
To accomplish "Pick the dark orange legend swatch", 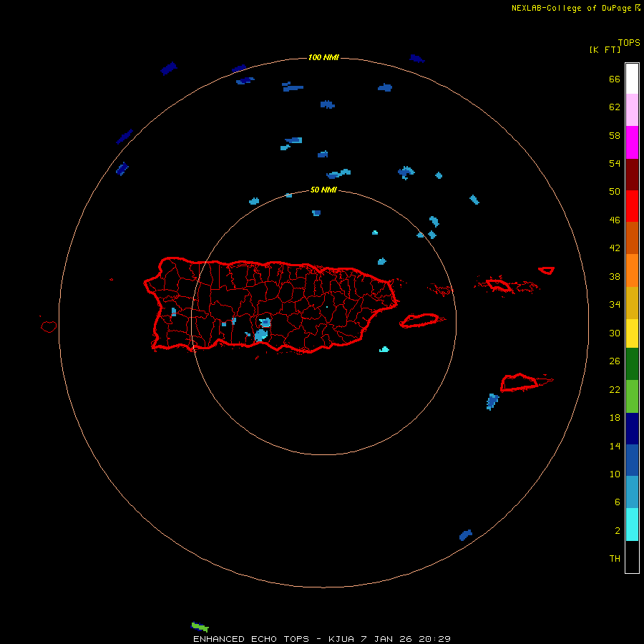I will tap(632, 238).
